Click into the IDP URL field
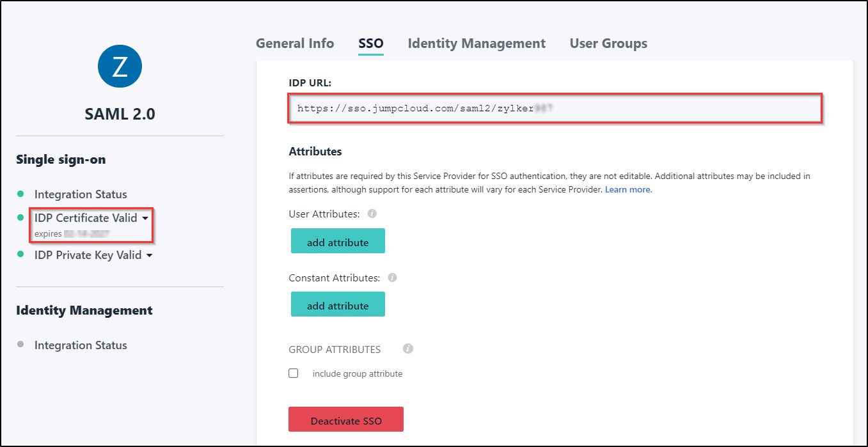The image size is (868, 447). click(x=554, y=109)
